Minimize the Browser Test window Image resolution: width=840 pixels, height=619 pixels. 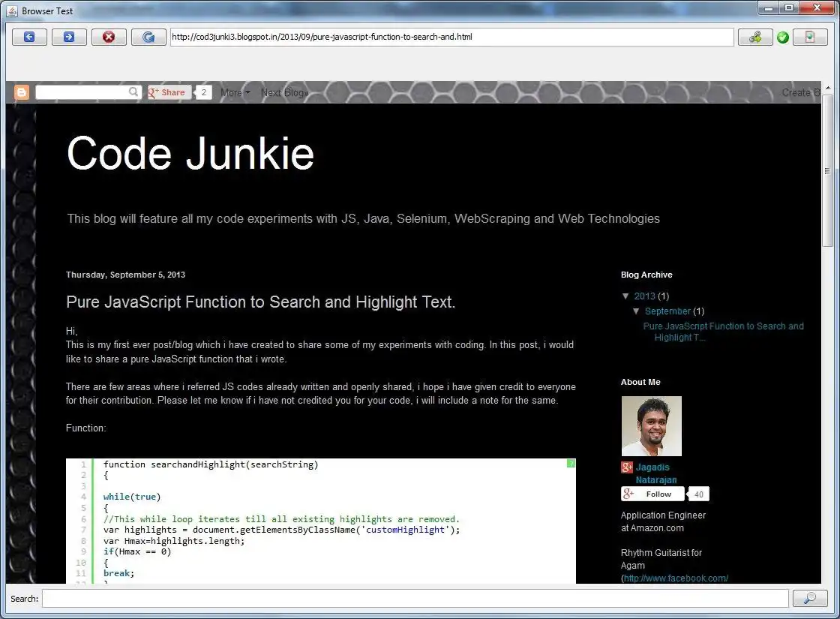[x=769, y=8]
